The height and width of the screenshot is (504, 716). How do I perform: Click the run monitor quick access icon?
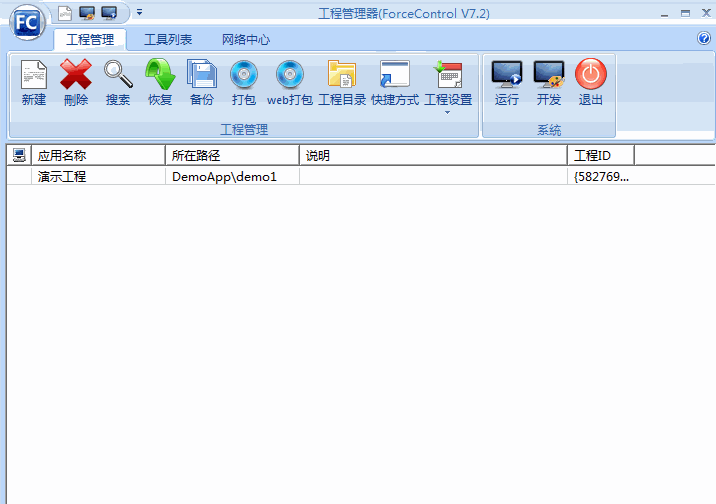click(109, 13)
